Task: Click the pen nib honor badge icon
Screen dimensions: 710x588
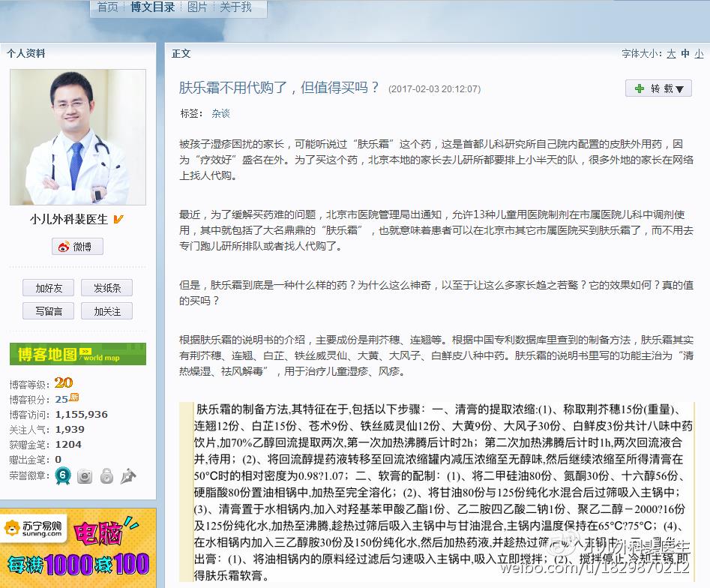Action: pos(128,475)
